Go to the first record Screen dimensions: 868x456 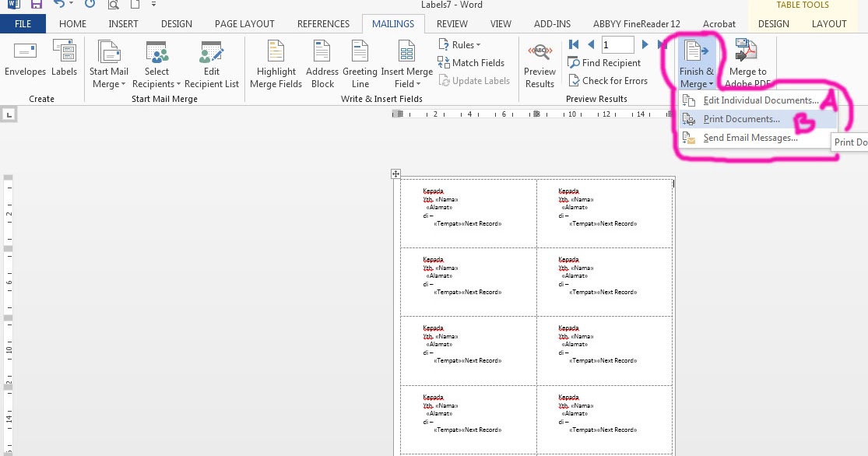(x=574, y=44)
